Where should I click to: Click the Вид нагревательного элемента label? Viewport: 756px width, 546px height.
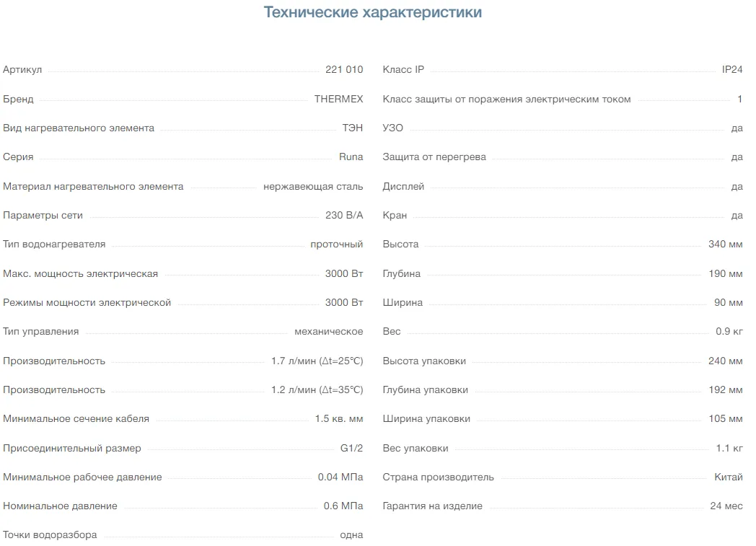click(x=79, y=128)
